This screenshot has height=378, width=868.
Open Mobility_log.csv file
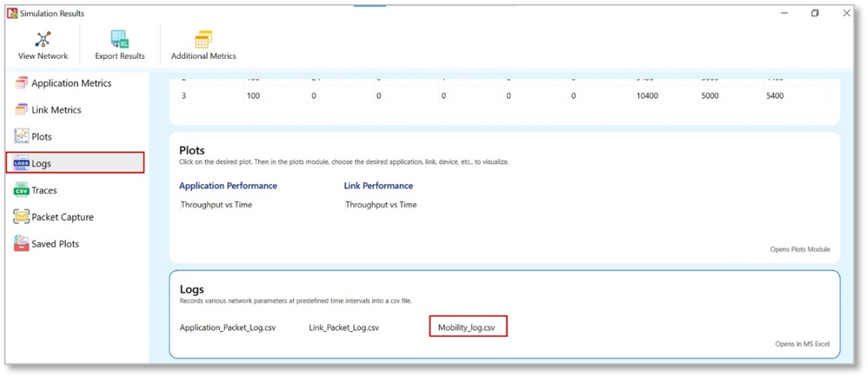[x=467, y=327]
